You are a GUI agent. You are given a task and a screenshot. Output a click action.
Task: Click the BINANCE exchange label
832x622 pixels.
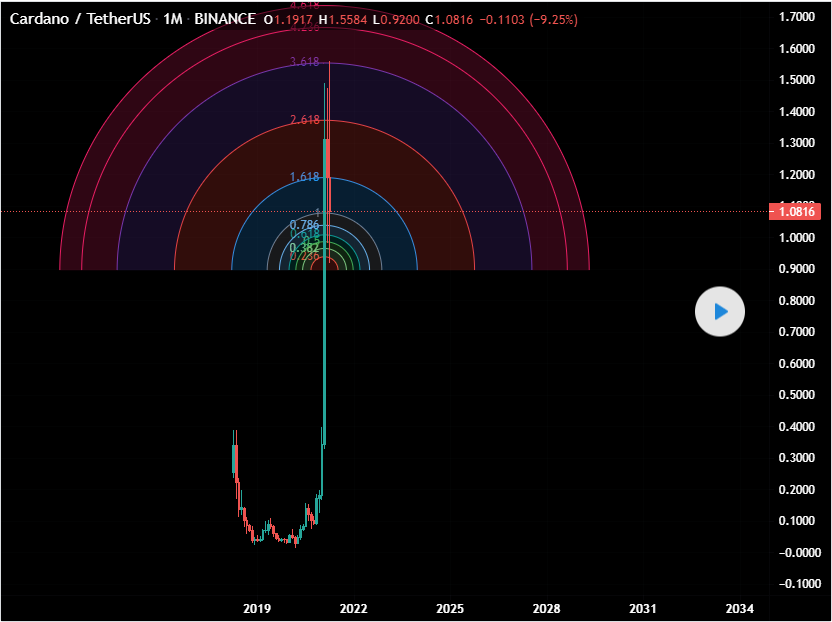(226, 19)
